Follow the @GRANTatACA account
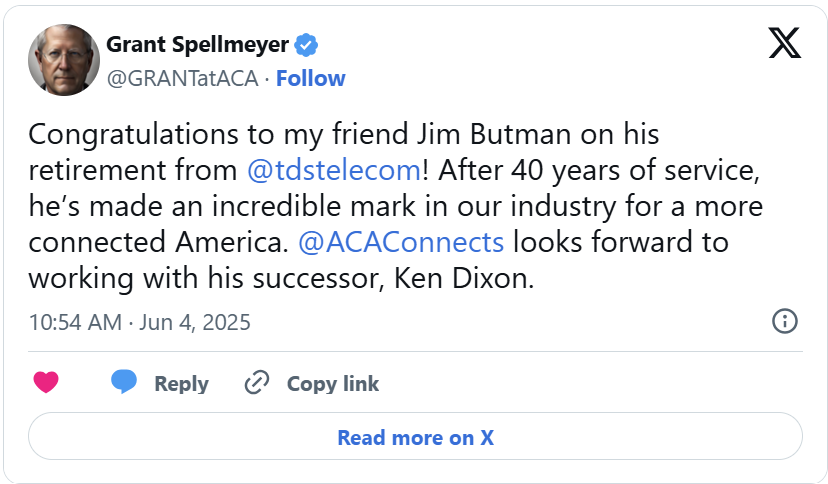This screenshot has width=828, height=484. click(x=310, y=78)
